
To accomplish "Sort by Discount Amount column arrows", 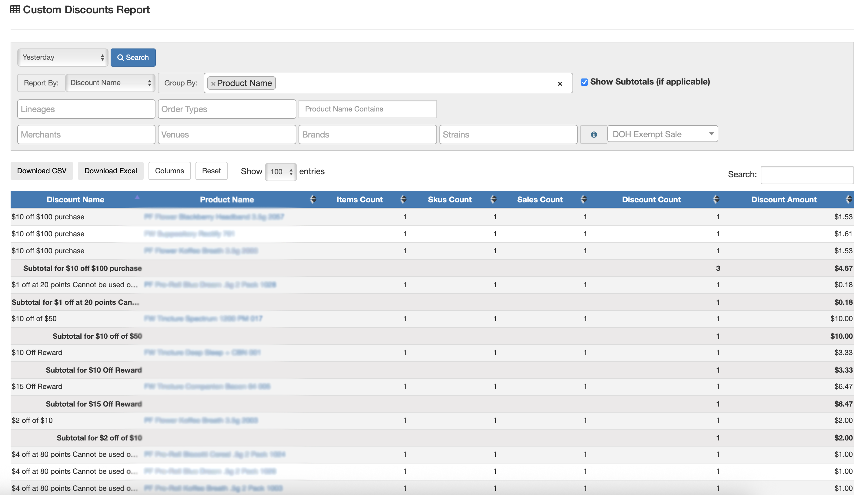I will pos(849,200).
